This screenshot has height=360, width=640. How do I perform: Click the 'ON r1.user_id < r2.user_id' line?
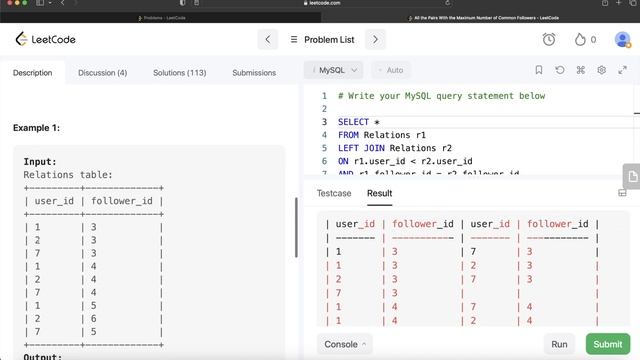405,161
